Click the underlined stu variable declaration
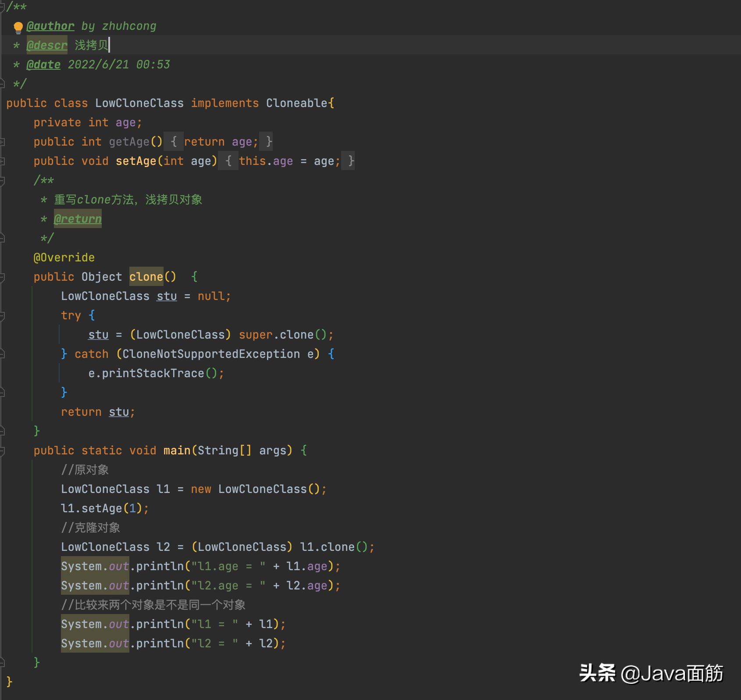This screenshot has height=700, width=741. click(x=167, y=296)
